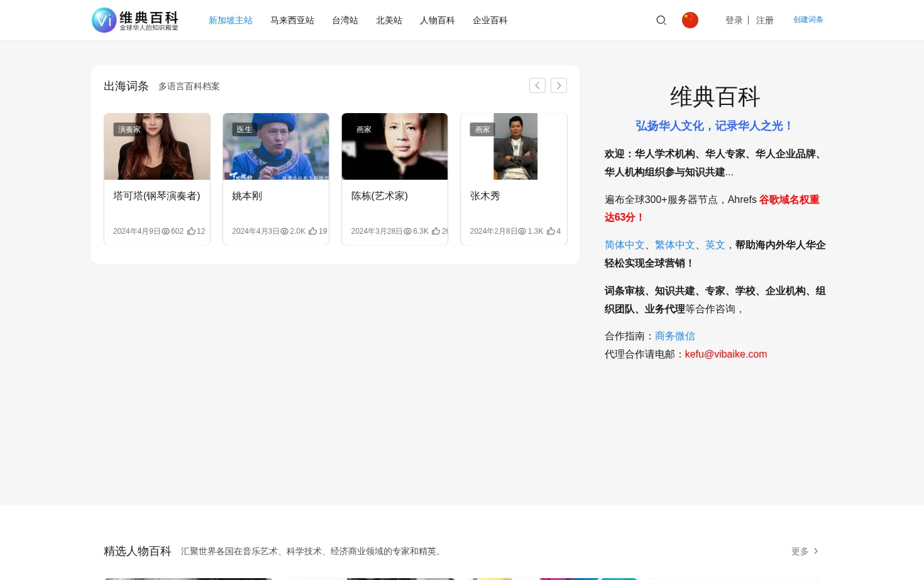Viewport: 924px width, 580px height.
Task: Click the 创建词条 button
Action: [x=808, y=19]
